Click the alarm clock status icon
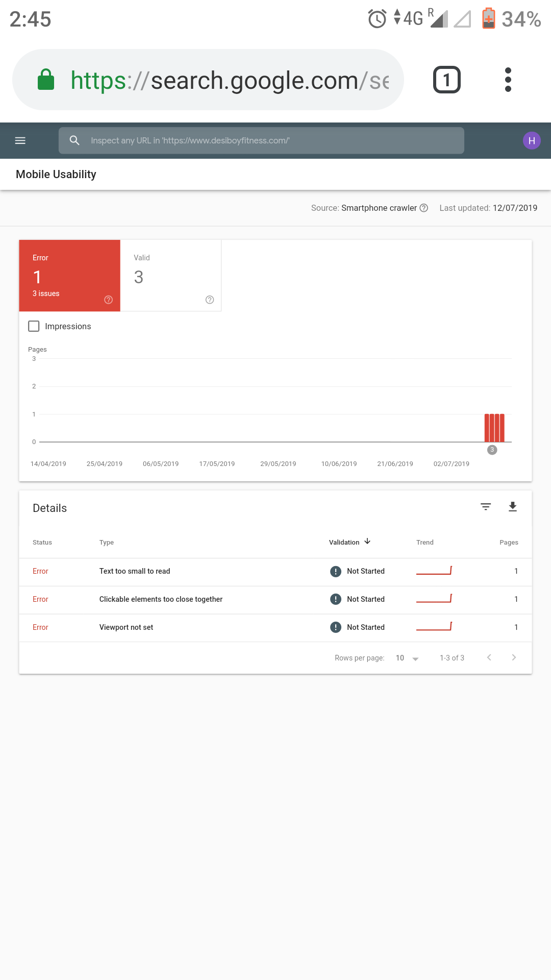This screenshot has width=551, height=980. click(x=377, y=19)
